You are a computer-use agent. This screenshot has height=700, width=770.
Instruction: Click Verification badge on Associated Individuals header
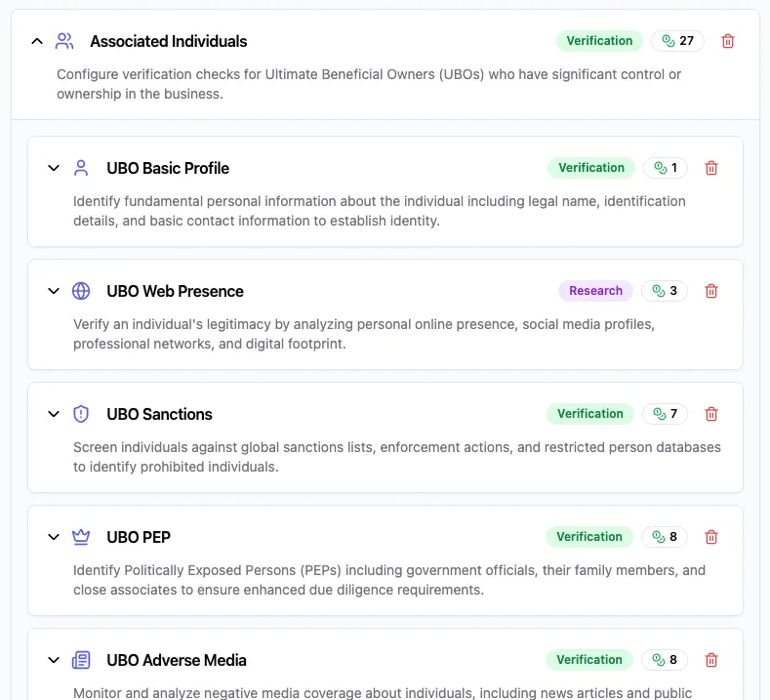[x=599, y=41]
